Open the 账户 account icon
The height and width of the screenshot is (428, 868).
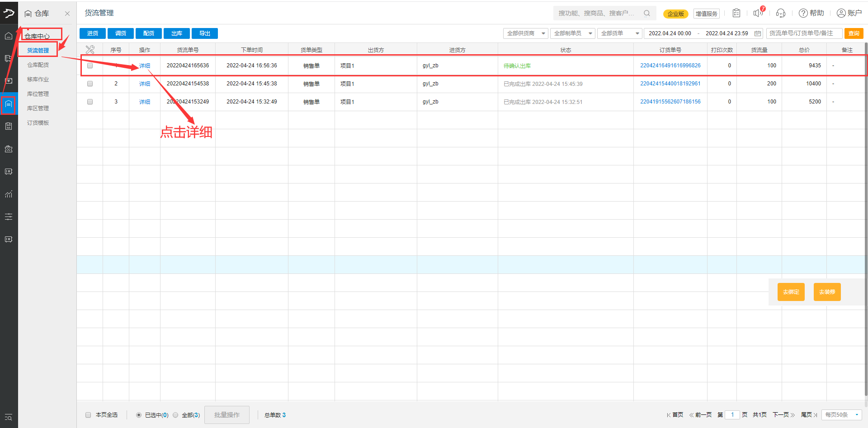[849, 13]
